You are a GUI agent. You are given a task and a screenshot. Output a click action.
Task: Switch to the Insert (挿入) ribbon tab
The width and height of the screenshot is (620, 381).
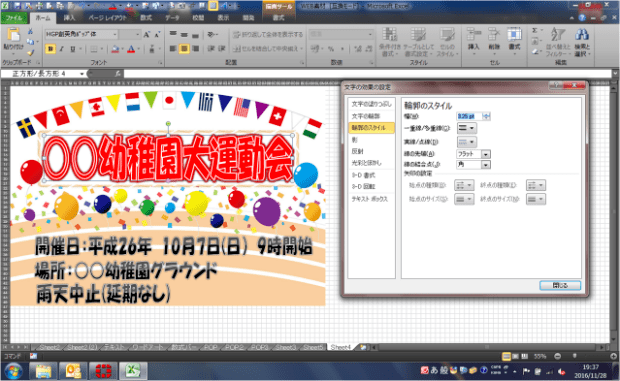(x=69, y=18)
